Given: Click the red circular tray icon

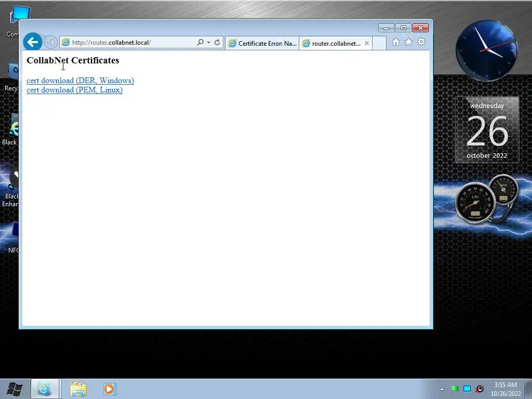Looking at the screenshot, I should tap(480, 389).
